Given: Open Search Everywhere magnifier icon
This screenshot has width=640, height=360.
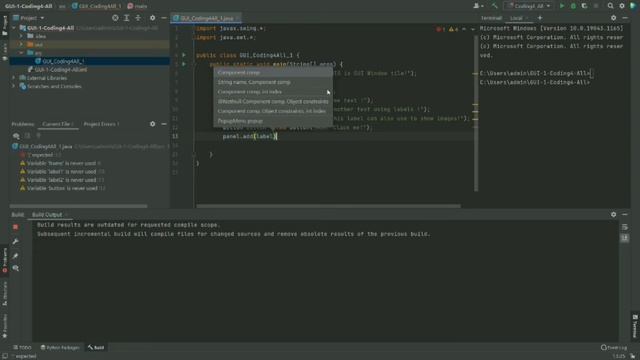Looking at the screenshot, I should coord(610,6).
